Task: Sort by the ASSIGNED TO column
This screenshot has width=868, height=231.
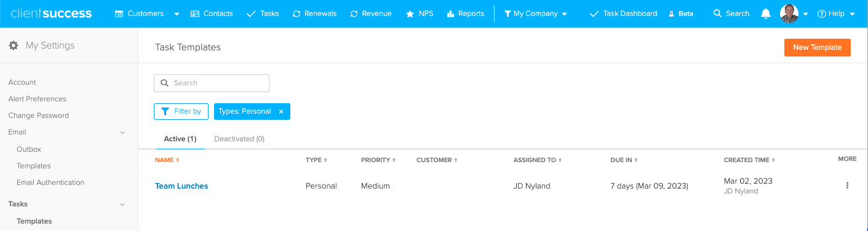Action: [538, 160]
